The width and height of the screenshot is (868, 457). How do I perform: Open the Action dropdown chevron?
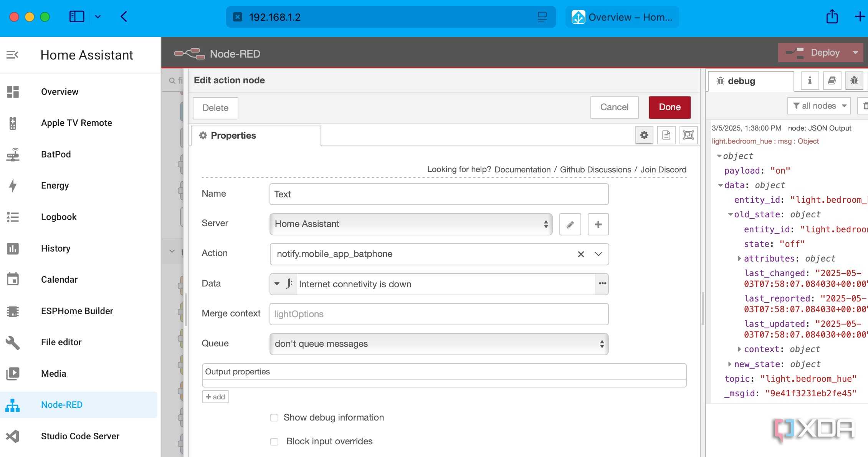[598, 254]
